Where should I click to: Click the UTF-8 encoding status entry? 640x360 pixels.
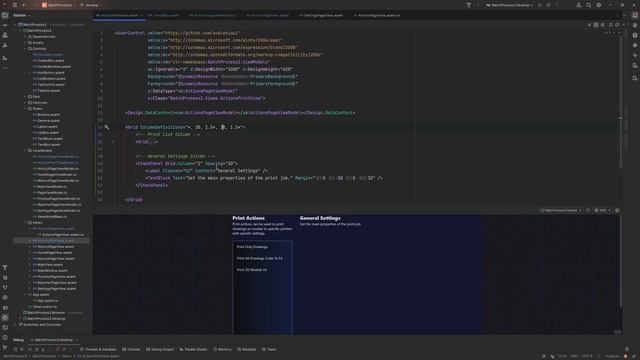click(x=587, y=356)
